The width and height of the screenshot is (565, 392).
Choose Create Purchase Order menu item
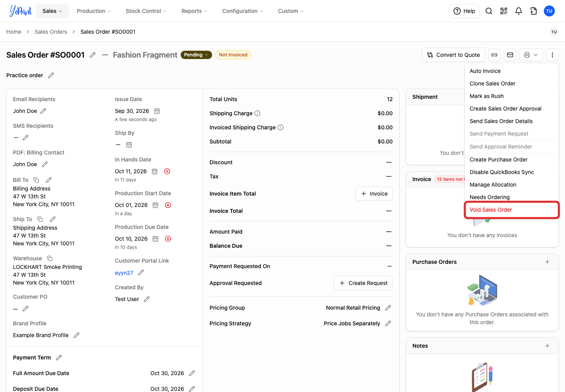[512, 160]
